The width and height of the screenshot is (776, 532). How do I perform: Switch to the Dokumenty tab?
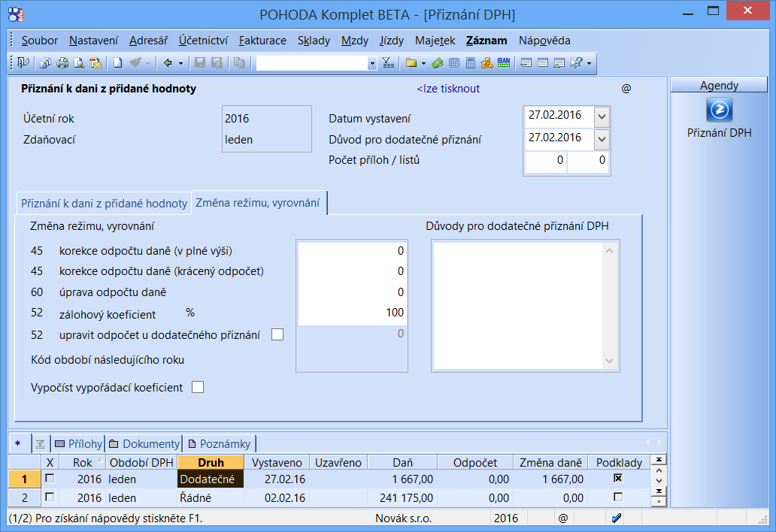144,444
